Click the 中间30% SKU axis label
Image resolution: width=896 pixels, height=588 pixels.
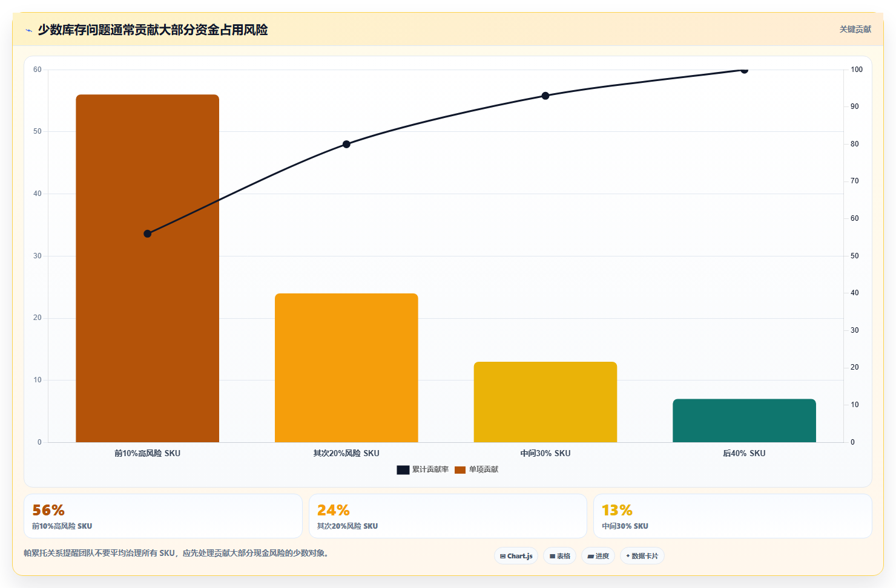545,453
